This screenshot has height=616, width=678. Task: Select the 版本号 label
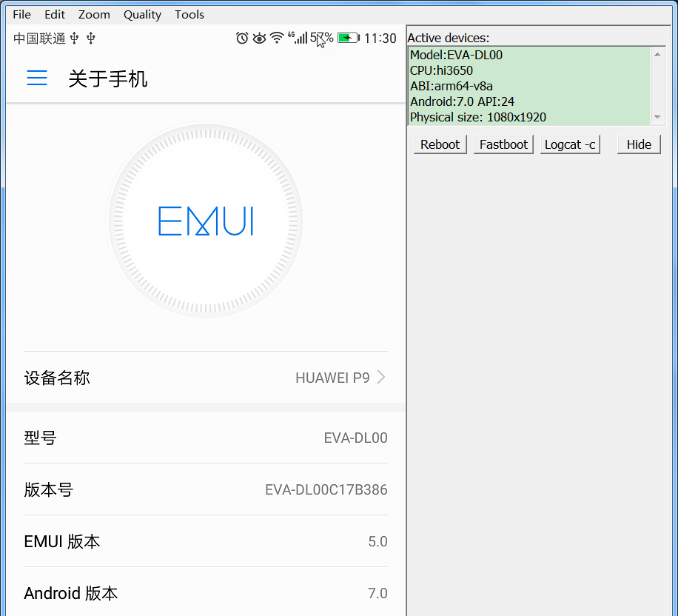pos(48,489)
